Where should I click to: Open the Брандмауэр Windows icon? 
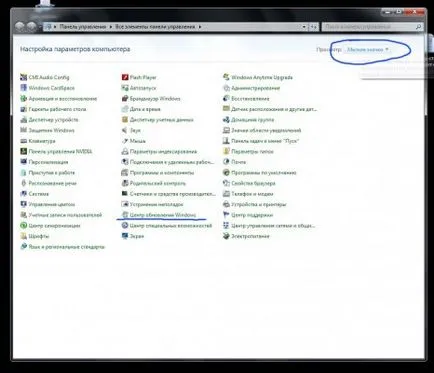(125, 99)
